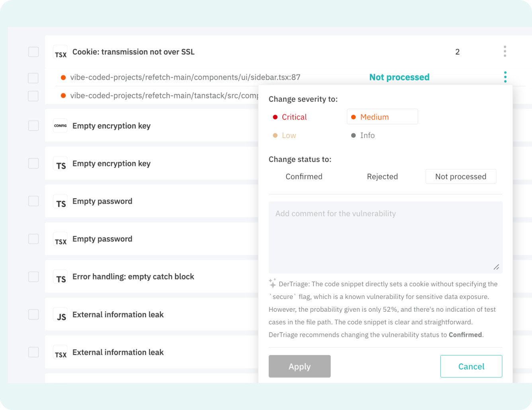532x410 pixels.
Task: Click the bold Confirmed word in the DerTriage recommendation
Action: (465, 335)
